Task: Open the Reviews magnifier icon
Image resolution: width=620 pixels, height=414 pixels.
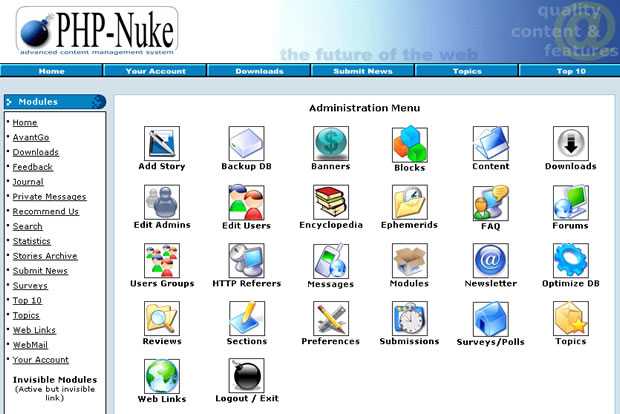Action: click(162, 318)
